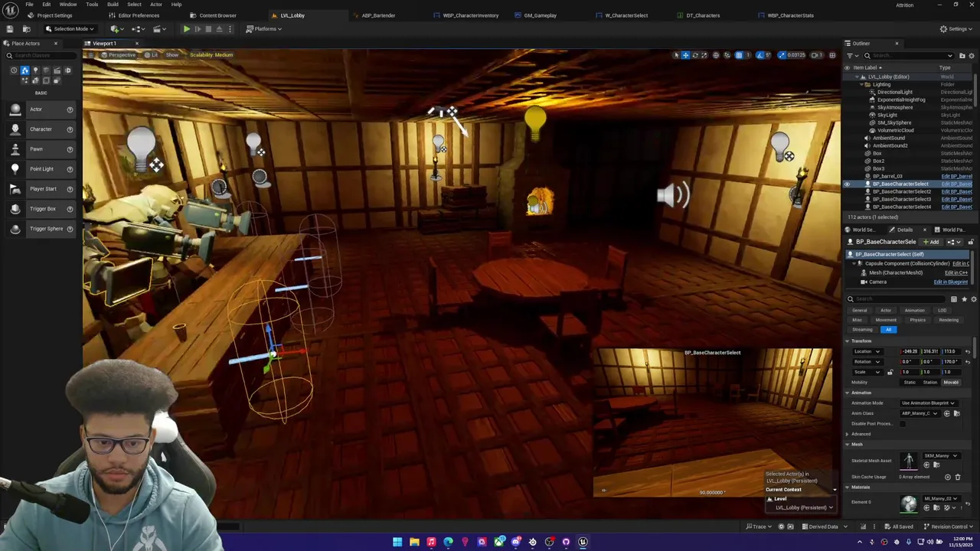Open the Platforms dropdown
This screenshot has height=551, width=980.
point(264,29)
